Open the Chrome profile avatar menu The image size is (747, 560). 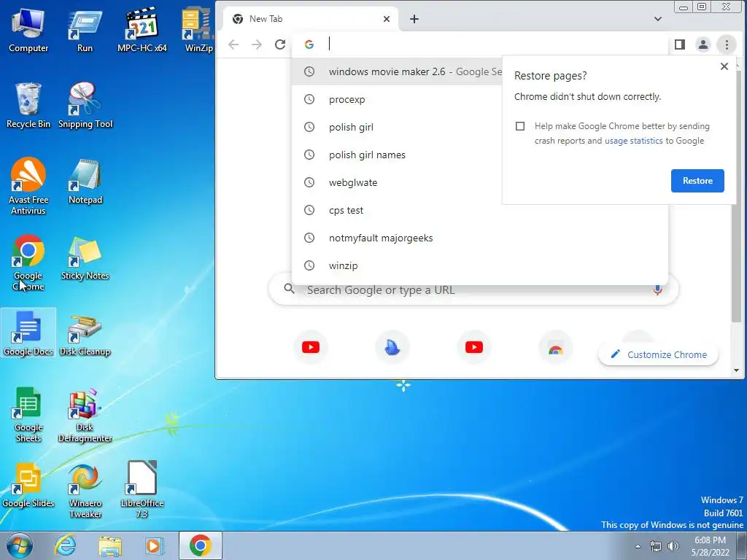703,44
